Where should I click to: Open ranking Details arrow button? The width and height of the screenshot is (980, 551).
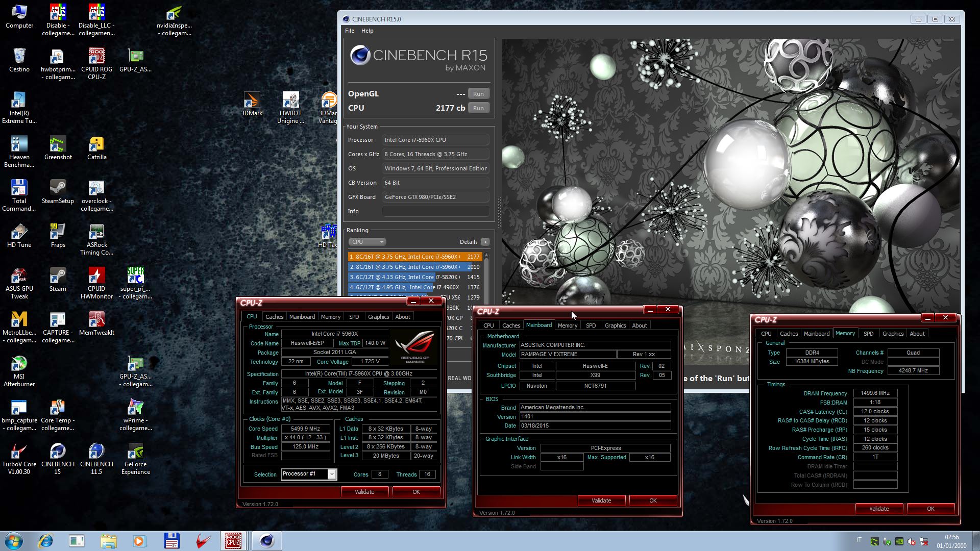[485, 242]
